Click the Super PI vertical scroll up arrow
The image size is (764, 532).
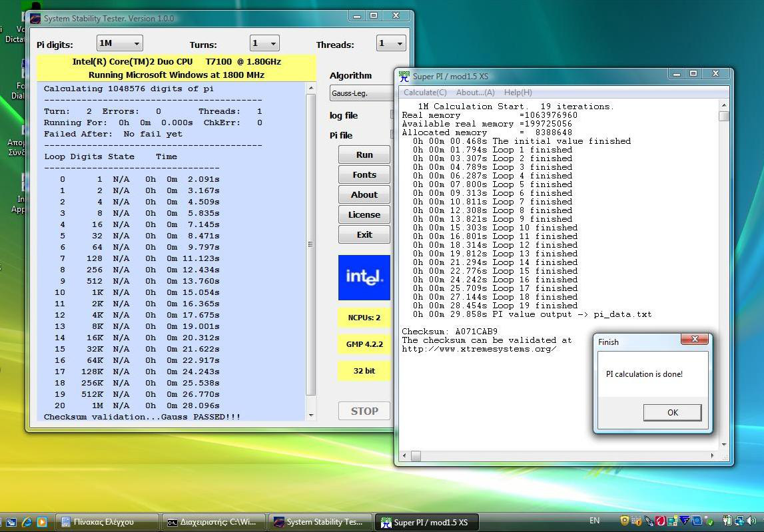pyautogui.click(x=723, y=106)
